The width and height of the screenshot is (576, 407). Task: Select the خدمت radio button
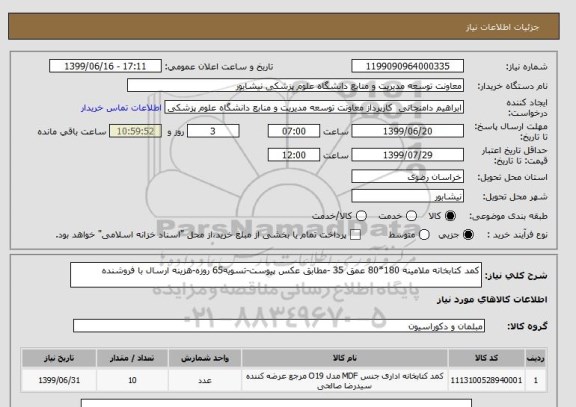[411, 216]
